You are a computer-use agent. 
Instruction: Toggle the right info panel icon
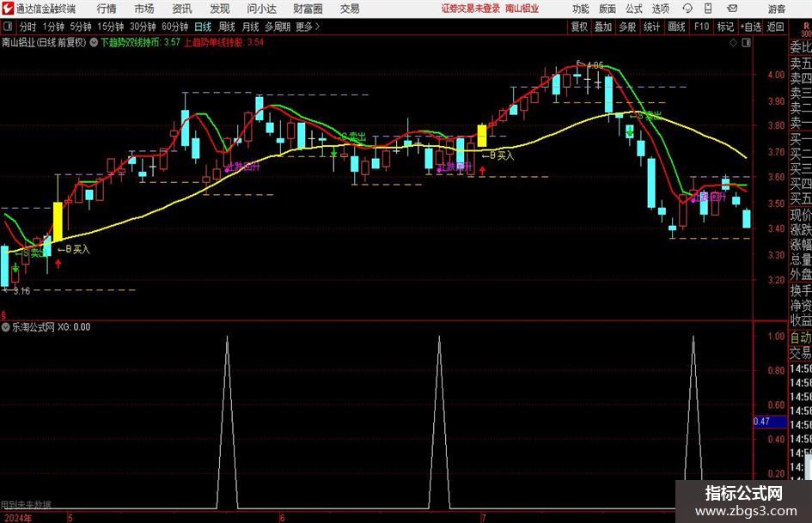coord(746,43)
